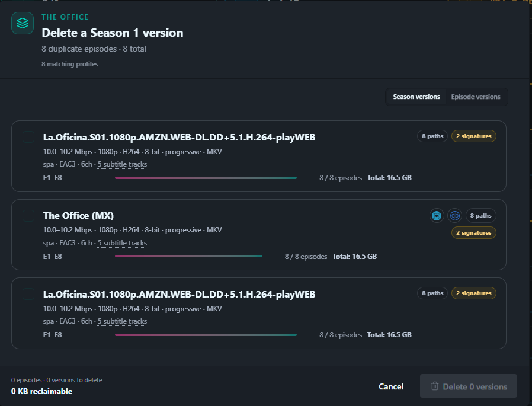This screenshot has width=532, height=406.
Task: Click the 0 KB reclaimable summary
Action: (41, 391)
